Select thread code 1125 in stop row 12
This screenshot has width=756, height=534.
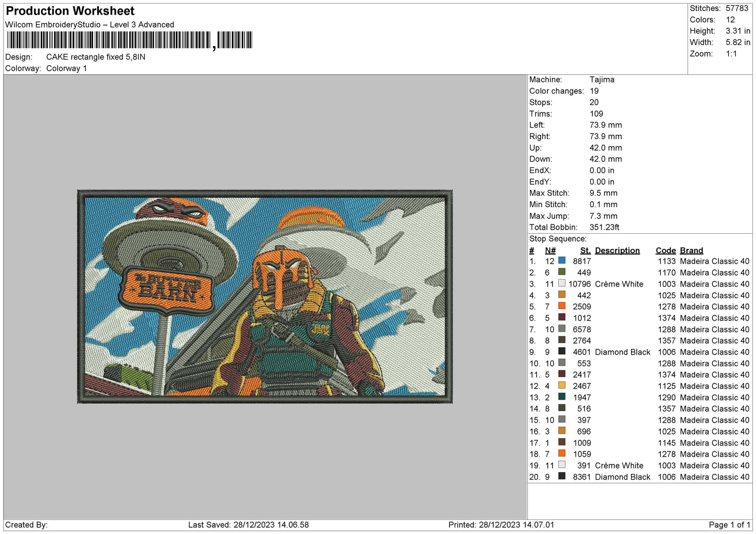pyautogui.click(x=667, y=387)
